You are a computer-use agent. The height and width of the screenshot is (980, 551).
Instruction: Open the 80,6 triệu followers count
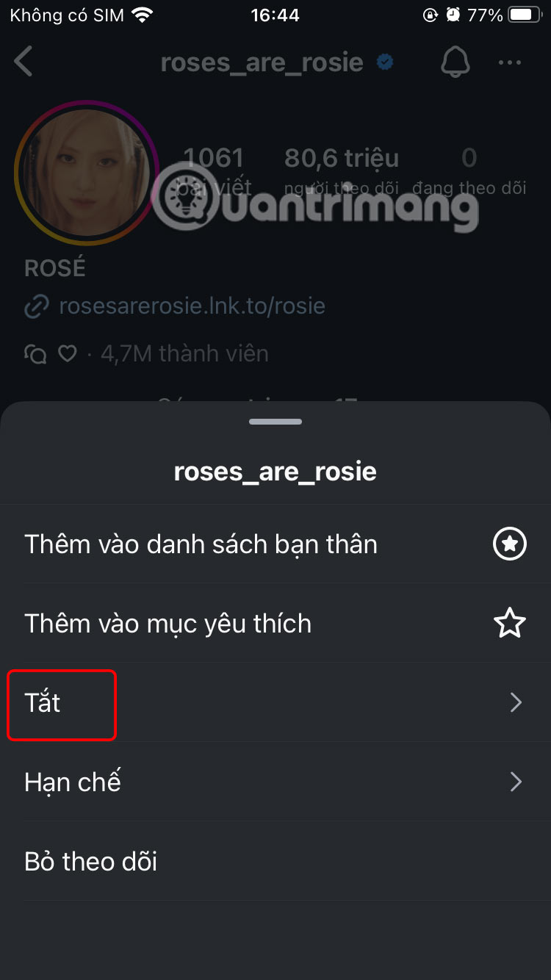342,172
